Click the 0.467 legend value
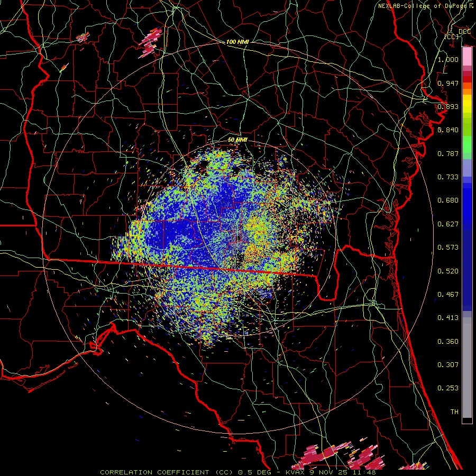Screen dimensions: 476x476 coord(448,295)
